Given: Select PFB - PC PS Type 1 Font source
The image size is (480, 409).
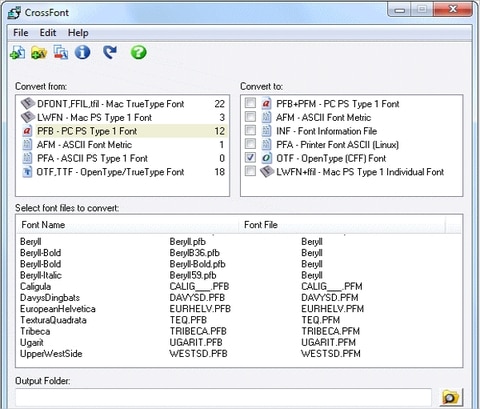Looking at the screenshot, I should (x=123, y=131).
